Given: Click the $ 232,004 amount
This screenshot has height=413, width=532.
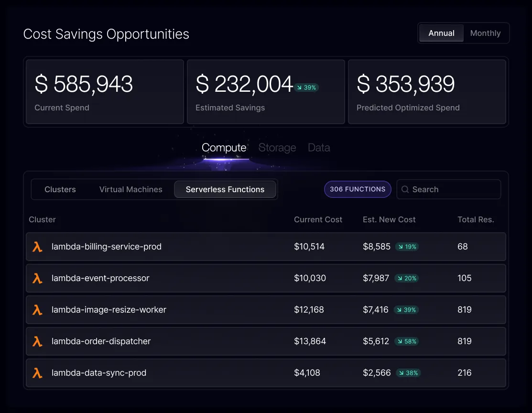Looking at the screenshot, I should click(244, 84).
